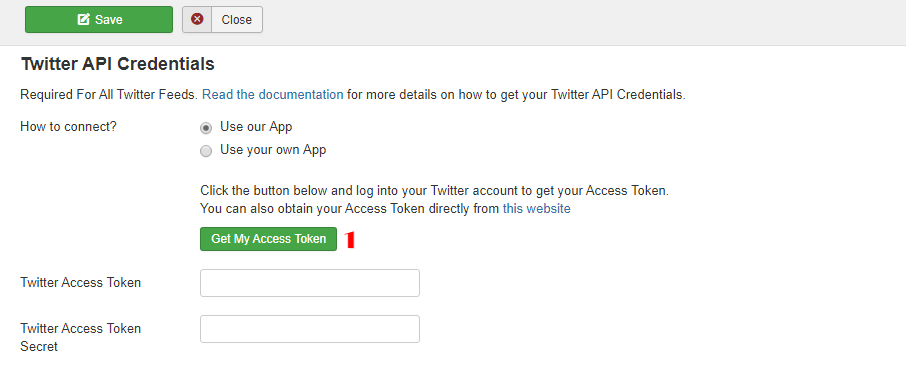The height and width of the screenshot is (374, 906).
Task: Click the Twitter API Credentials heading
Action: tap(118, 64)
